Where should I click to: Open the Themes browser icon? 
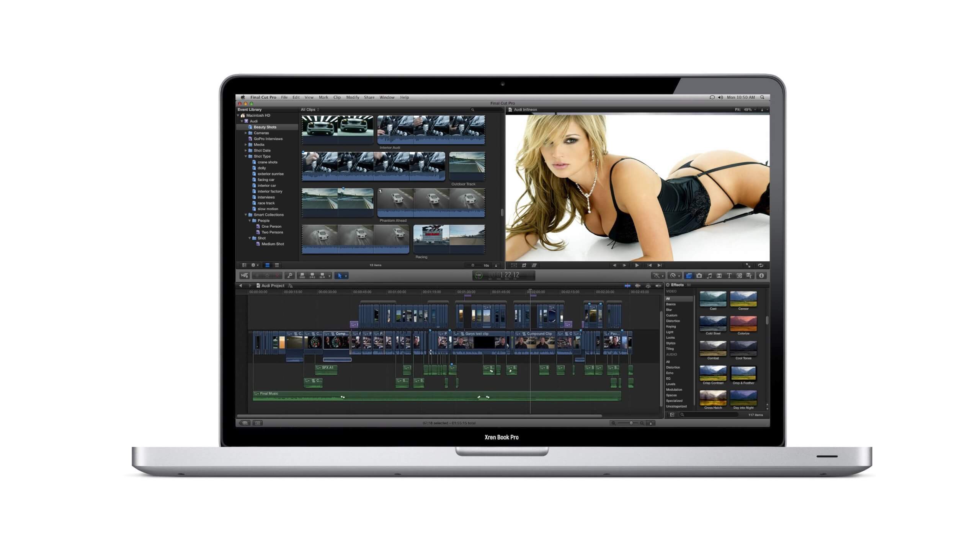click(x=749, y=275)
